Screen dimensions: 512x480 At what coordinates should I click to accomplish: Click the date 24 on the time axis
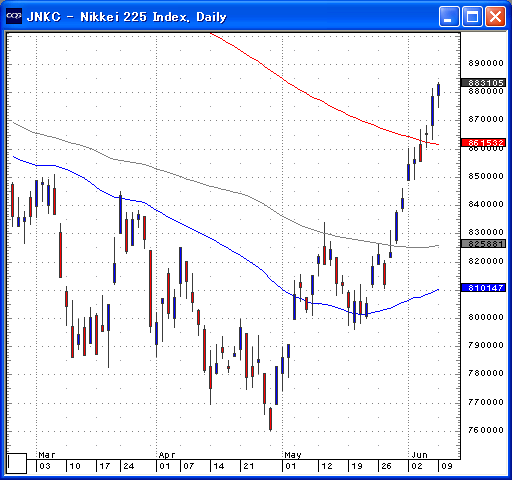tap(129, 466)
